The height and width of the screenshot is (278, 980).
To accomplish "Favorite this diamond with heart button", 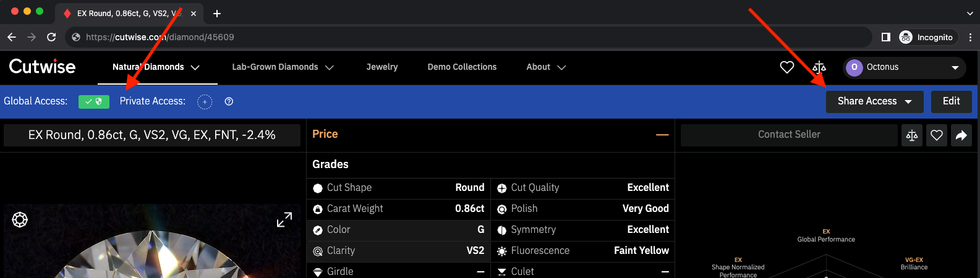I will [937, 135].
